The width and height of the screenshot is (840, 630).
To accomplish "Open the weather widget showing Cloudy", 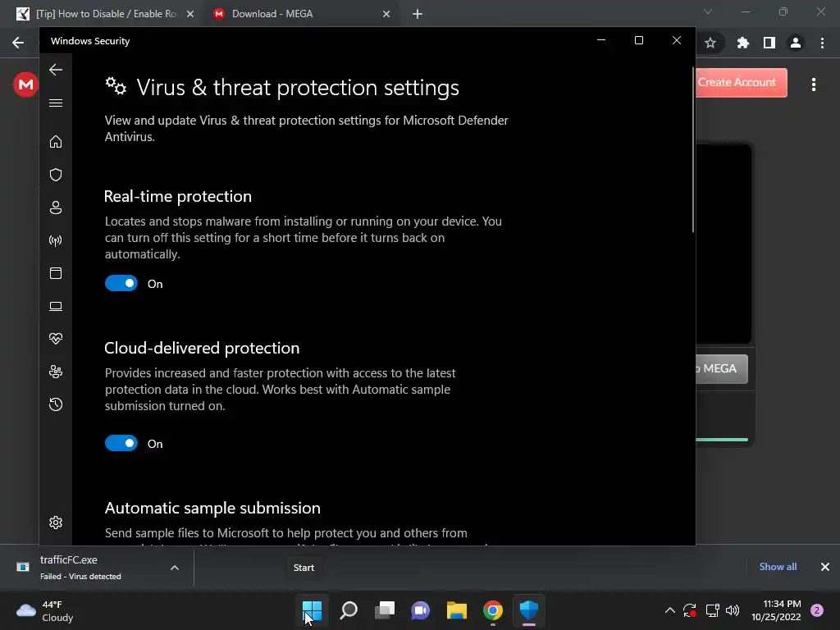I will coord(45,610).
